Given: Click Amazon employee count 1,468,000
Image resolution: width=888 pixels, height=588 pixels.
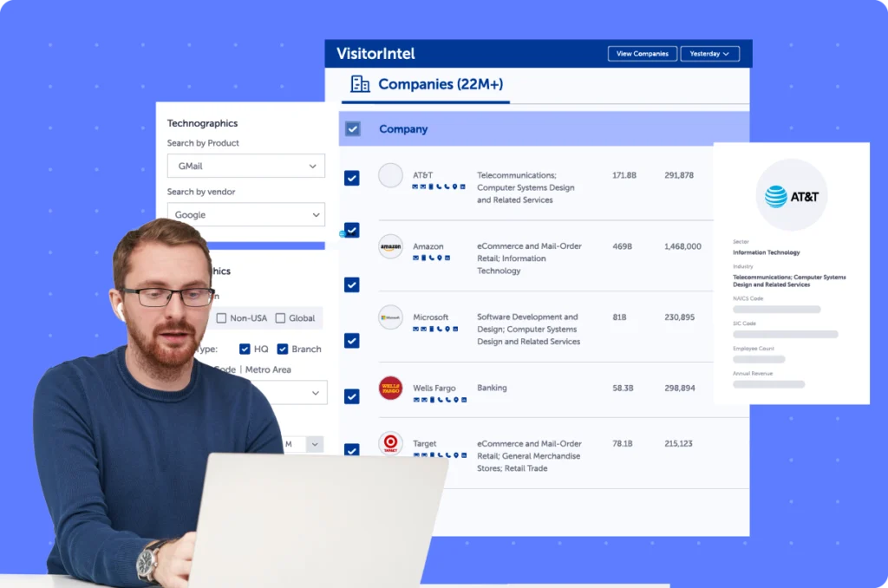Looking at the screenshot, I should 682,246.
